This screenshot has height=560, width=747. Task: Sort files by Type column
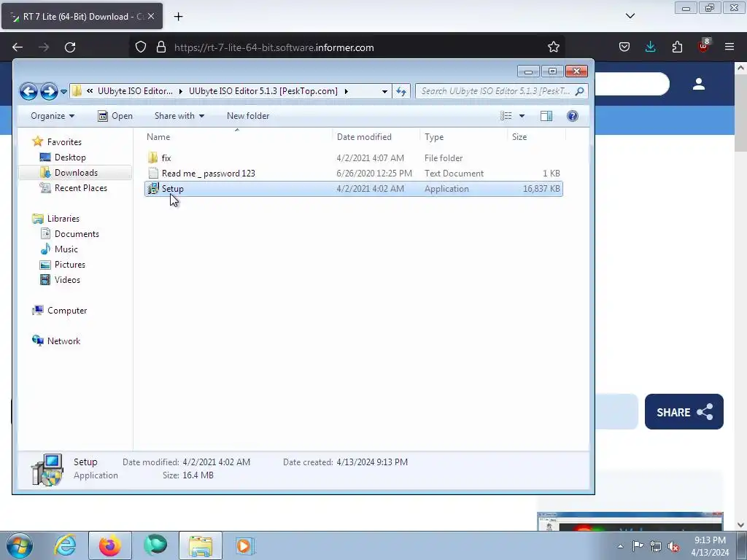463,136
